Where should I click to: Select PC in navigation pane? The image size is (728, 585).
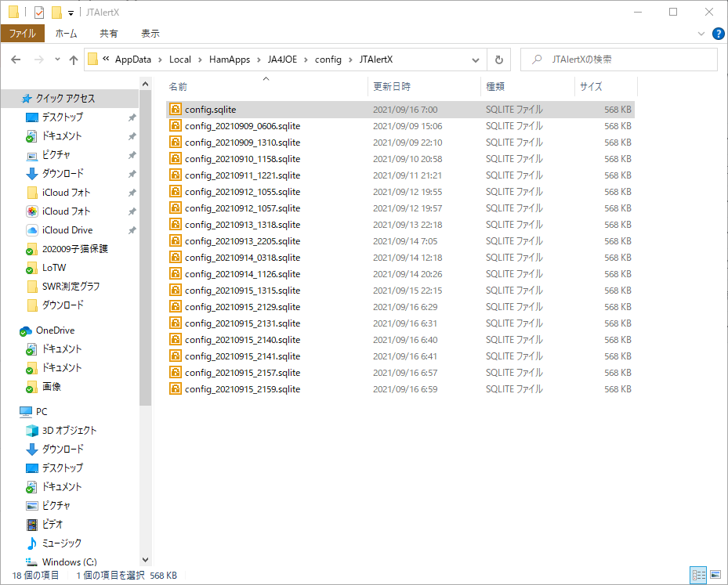[42, 411]
